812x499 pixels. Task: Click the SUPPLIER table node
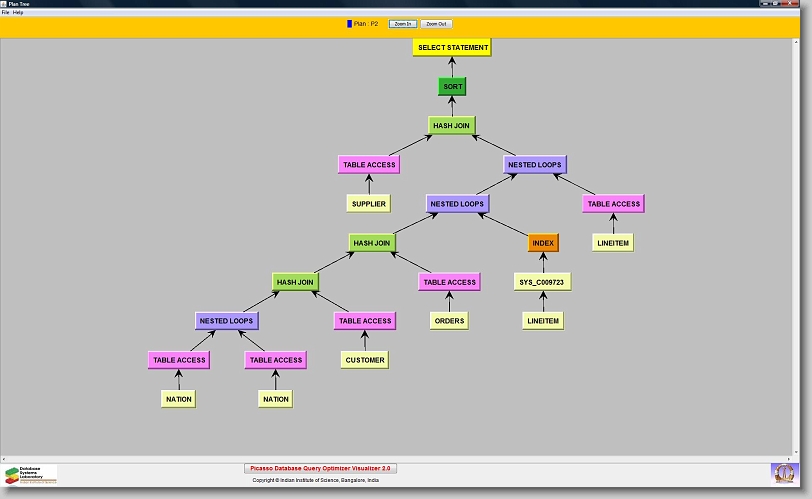coord(368,203)
